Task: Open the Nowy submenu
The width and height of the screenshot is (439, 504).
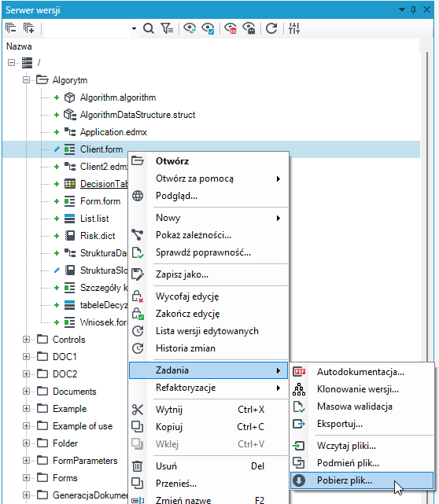Action: click(208, 218)
